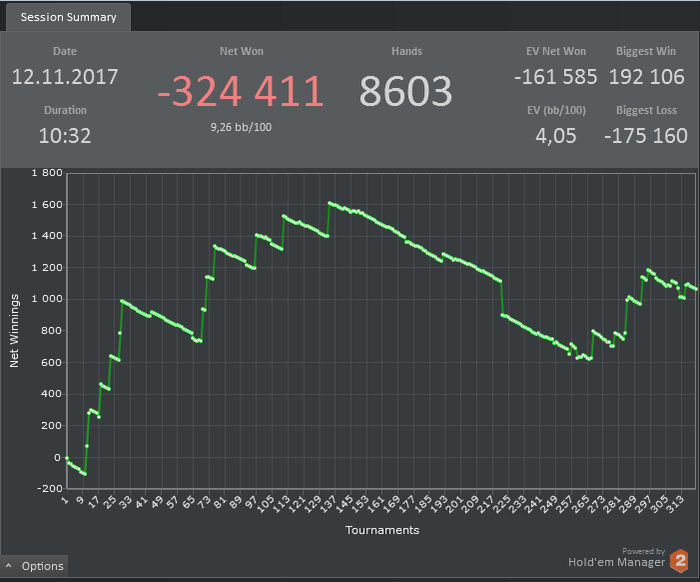Click the duration value 10:32
700x582 pixels.
[65, 136]
